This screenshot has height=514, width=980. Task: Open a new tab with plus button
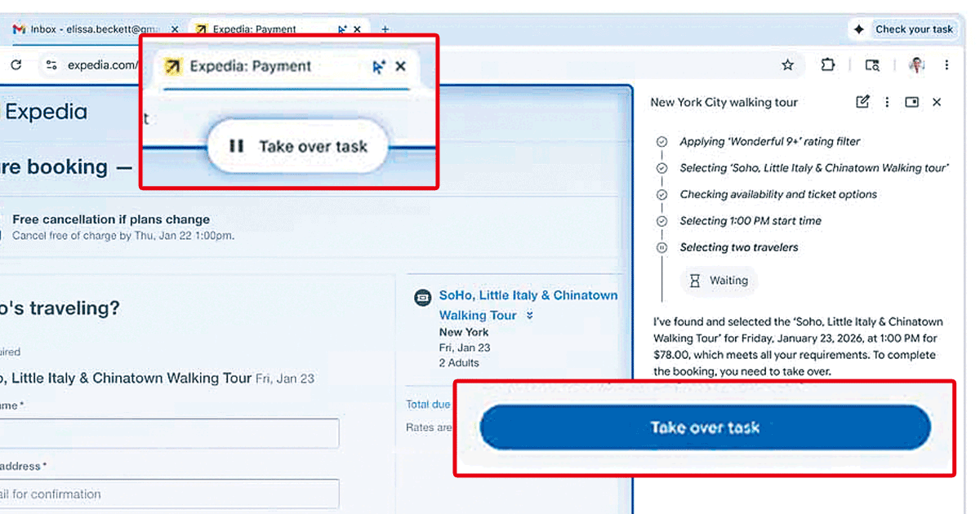pyautogui.click(x=385, y=29)
